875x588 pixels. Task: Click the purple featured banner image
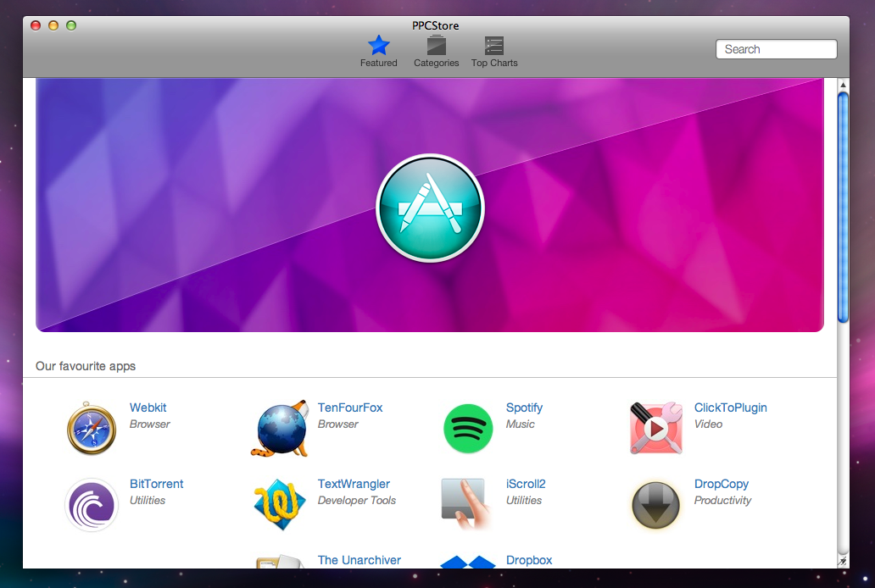[430, 205]
